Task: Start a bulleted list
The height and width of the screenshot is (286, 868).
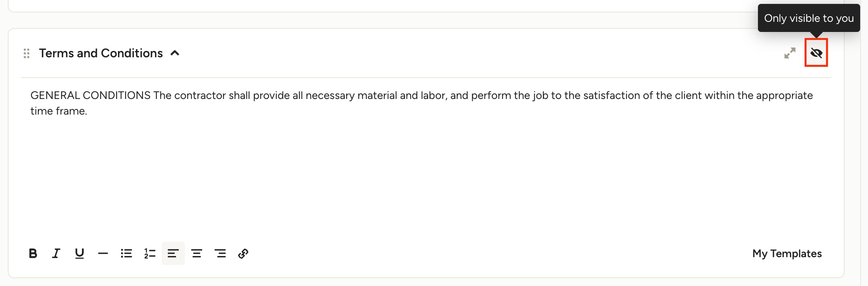Action: click(x=126, y=254)
